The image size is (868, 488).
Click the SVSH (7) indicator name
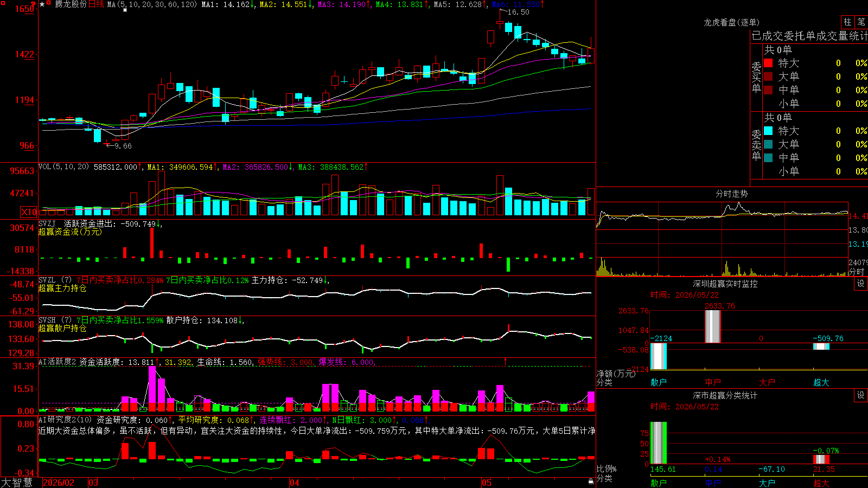[x=55, y=320]
